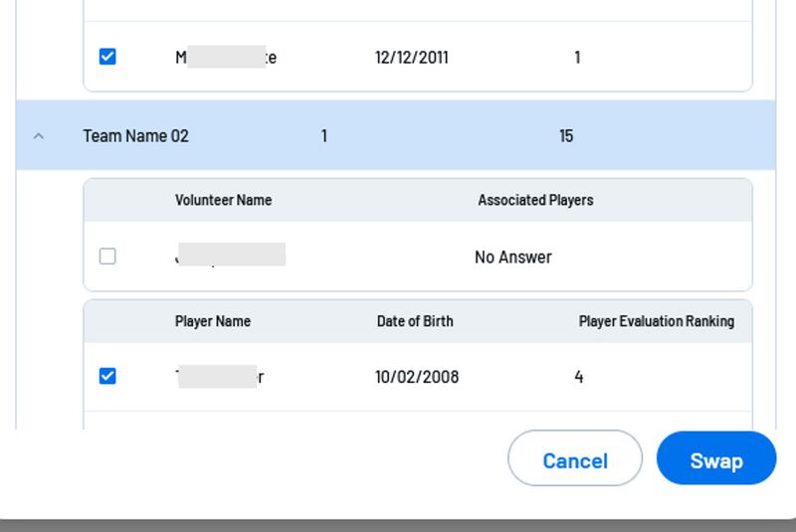Click the count 15 in Team Name 02 row
This screenshot has height=532, width=796.
[x=566, y=136]
